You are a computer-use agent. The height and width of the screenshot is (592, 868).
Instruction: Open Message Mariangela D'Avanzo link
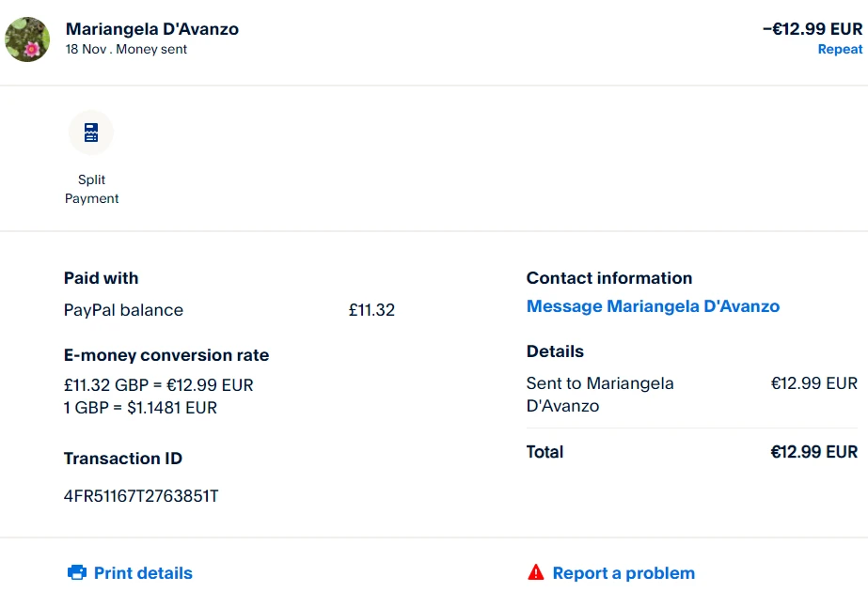tap(653, 306)
